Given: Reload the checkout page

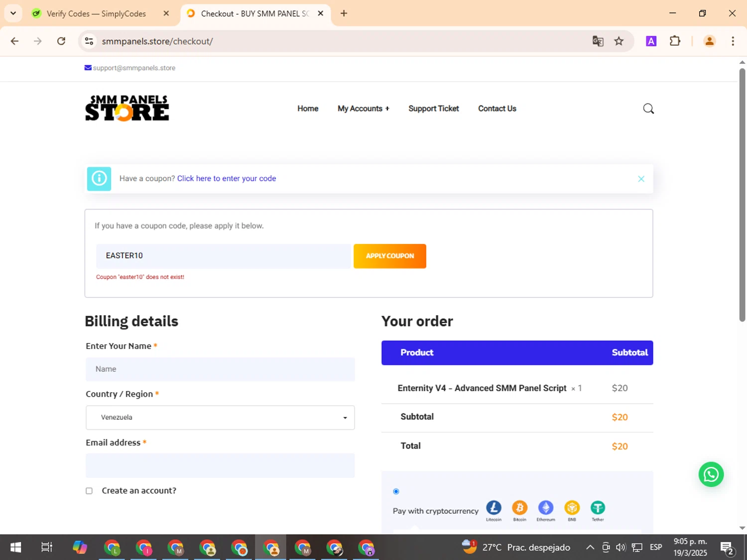Looking at the screenshot, I should click(61, 41).
